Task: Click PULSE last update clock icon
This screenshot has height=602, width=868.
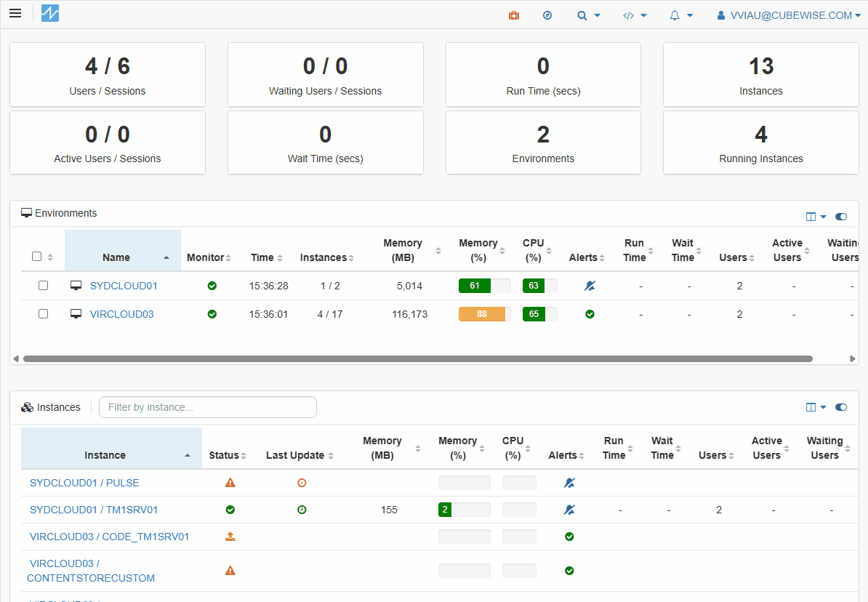Action: (302, 483)
